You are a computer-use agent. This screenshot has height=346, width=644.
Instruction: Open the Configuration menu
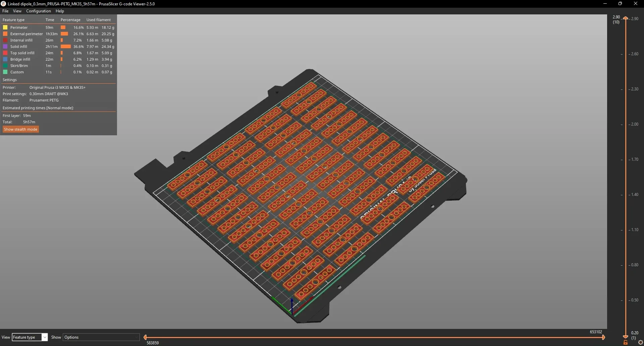click(39, 11)
